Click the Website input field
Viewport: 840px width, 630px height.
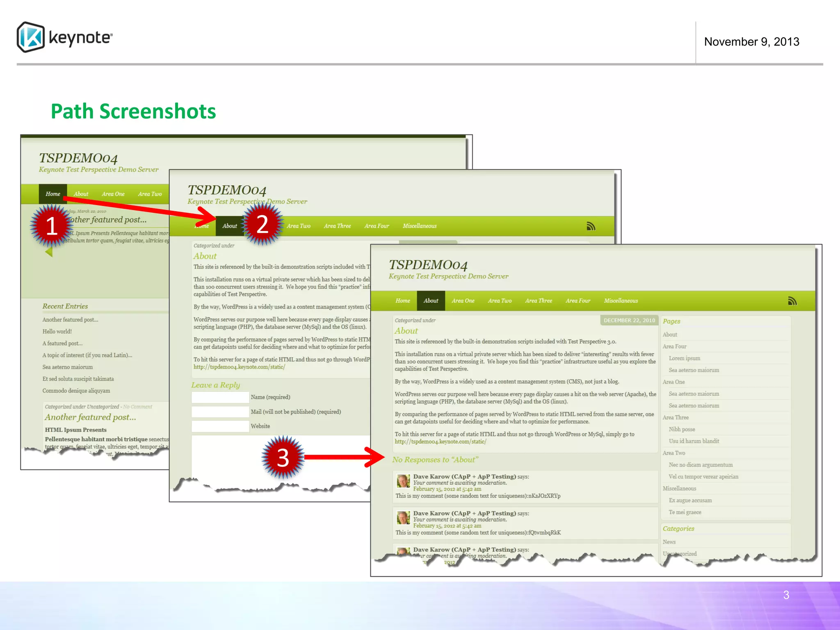point(220,426)
